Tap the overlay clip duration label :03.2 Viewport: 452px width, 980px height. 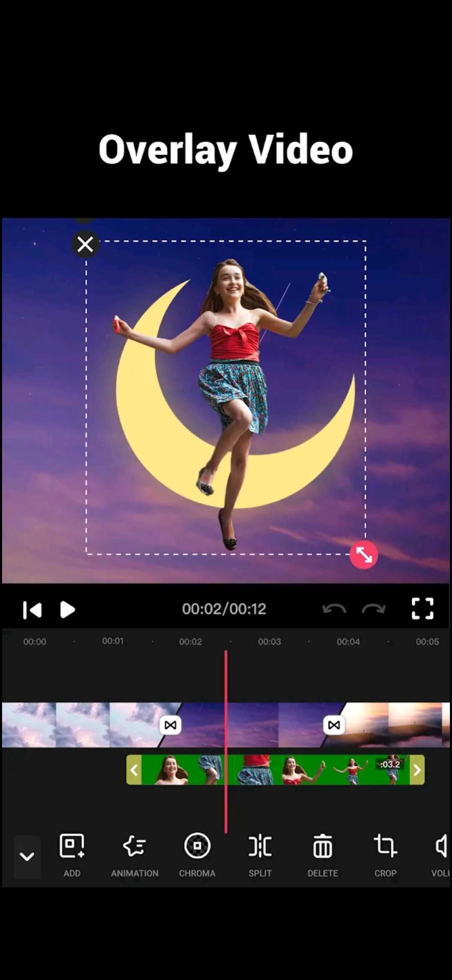(x=390, y=764)
